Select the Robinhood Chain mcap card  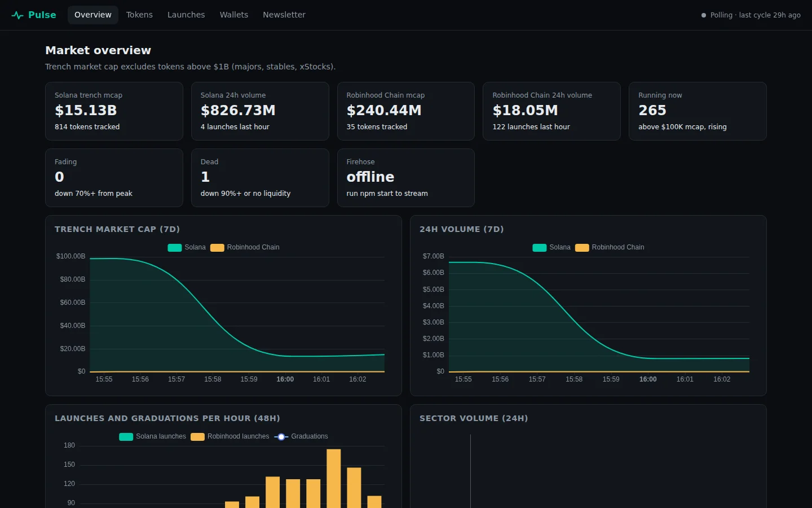(406, 111)
